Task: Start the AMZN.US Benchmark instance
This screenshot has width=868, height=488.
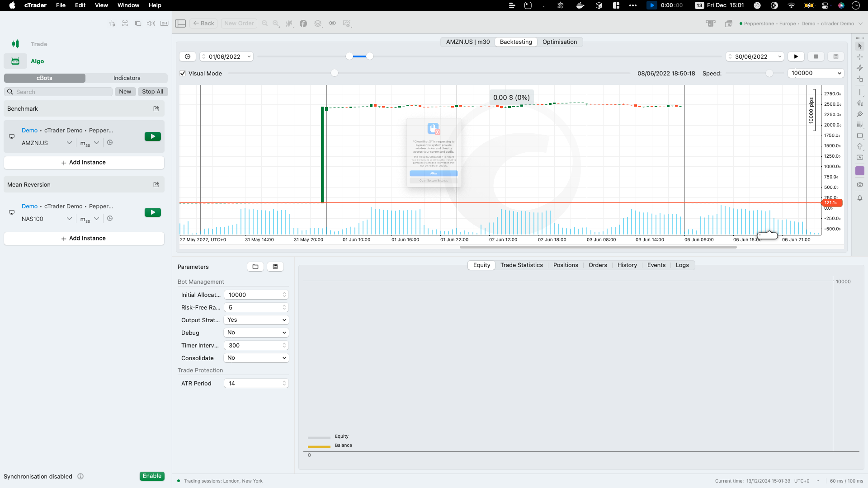Action: (x=153, y=136)
